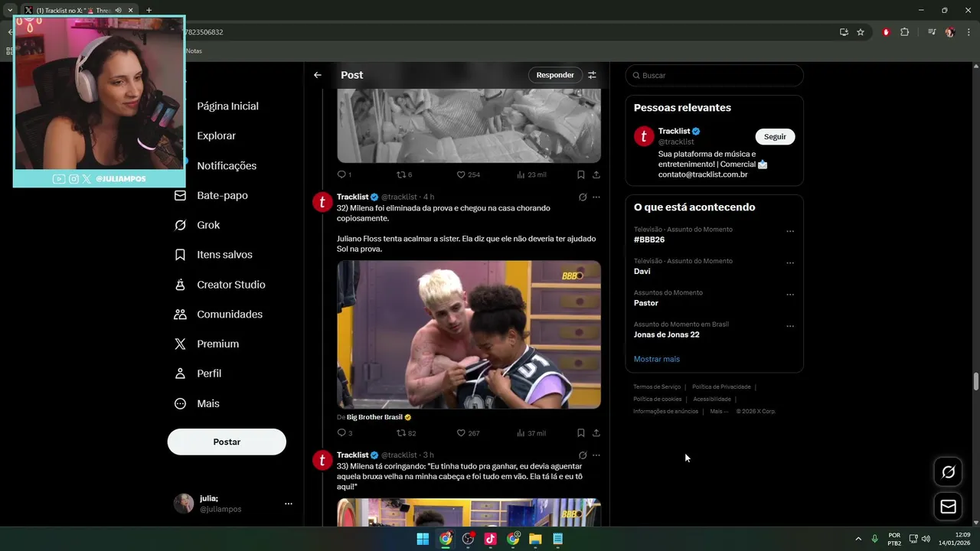Open the #BBB26 trending topic
The image size is (980, 551).
[x=649, y=240]
